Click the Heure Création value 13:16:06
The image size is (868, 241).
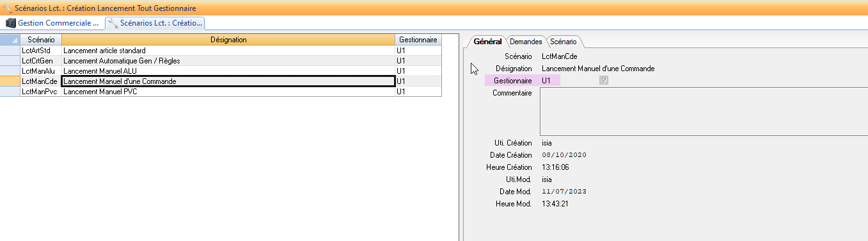[x=555, y=167]
